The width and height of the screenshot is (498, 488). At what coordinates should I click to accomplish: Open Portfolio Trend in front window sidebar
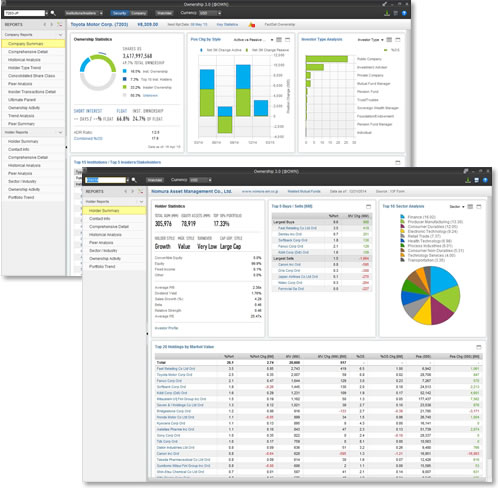click(102, 267)
